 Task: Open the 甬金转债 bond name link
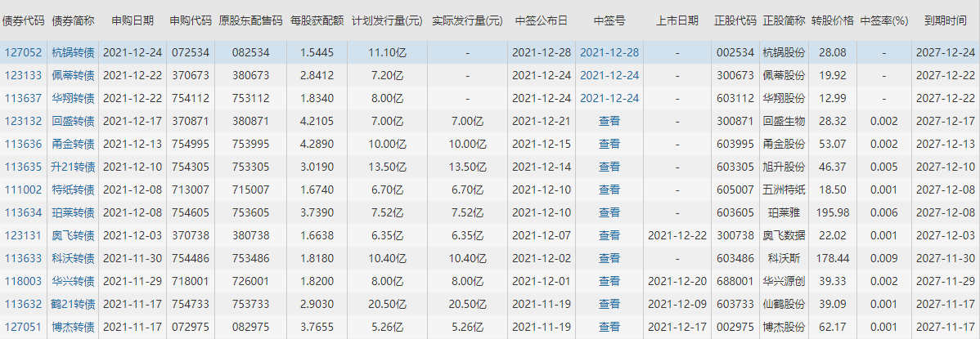point(73,145)
